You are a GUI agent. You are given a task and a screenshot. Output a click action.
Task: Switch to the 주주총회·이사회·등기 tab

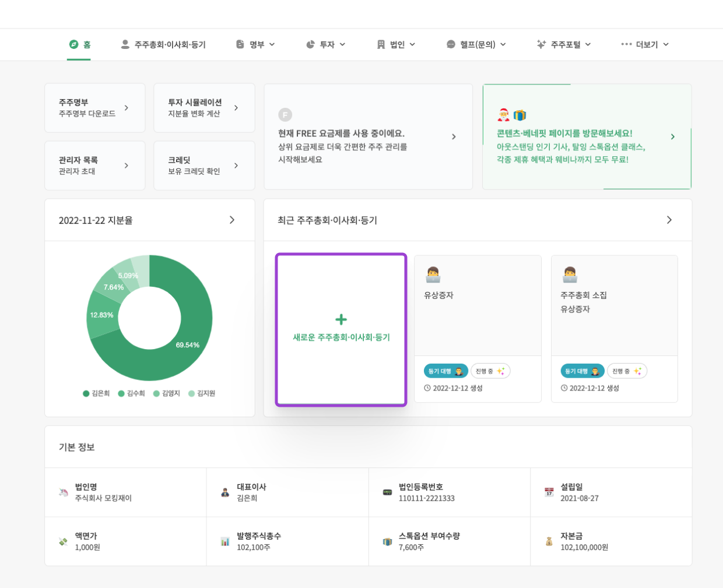(163, 42)
